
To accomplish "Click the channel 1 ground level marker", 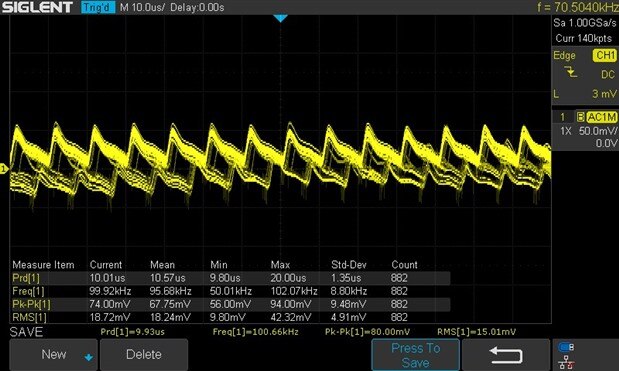I will [4, 169].
